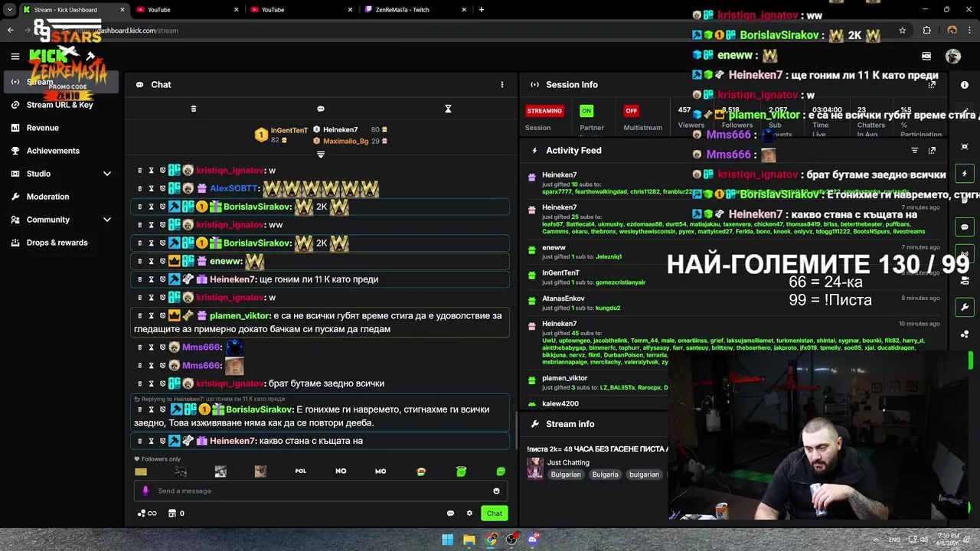Click gift recipient kungdu2 link

click(608, 308)
